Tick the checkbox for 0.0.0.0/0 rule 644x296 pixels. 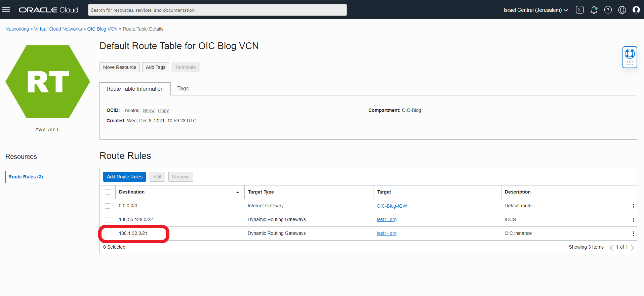(x=108, y=206)
